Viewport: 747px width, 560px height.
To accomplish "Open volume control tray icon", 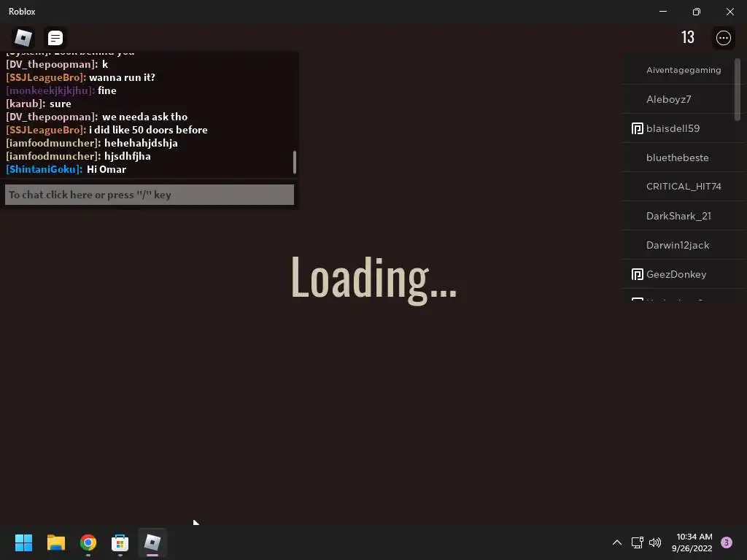I will [655, 542].
